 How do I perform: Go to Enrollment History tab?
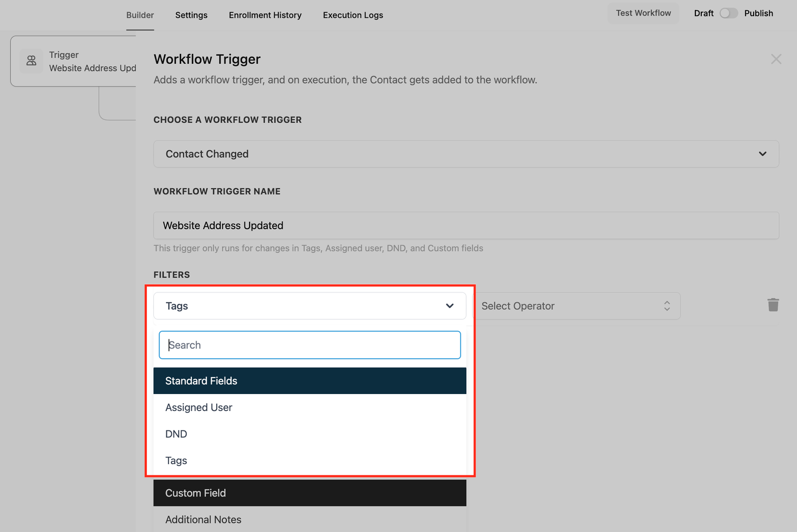coord(265,15)
